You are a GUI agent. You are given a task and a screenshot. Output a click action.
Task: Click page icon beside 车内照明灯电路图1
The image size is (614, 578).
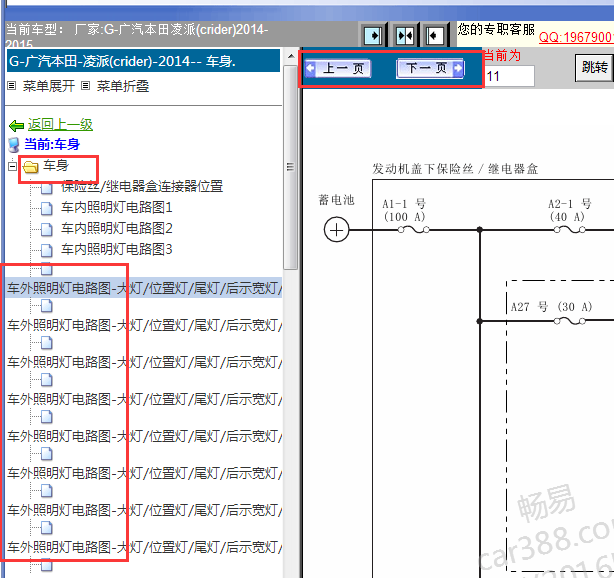pos(47,208)
